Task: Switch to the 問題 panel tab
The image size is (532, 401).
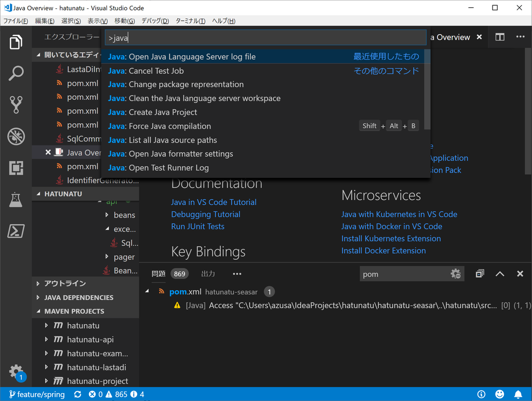Action: coord(158,274)
